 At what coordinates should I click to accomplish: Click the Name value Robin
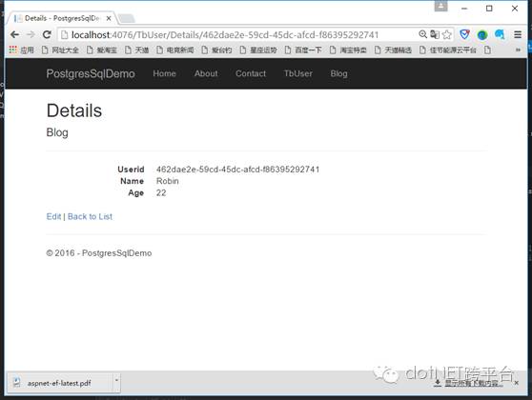click(167, 181)
